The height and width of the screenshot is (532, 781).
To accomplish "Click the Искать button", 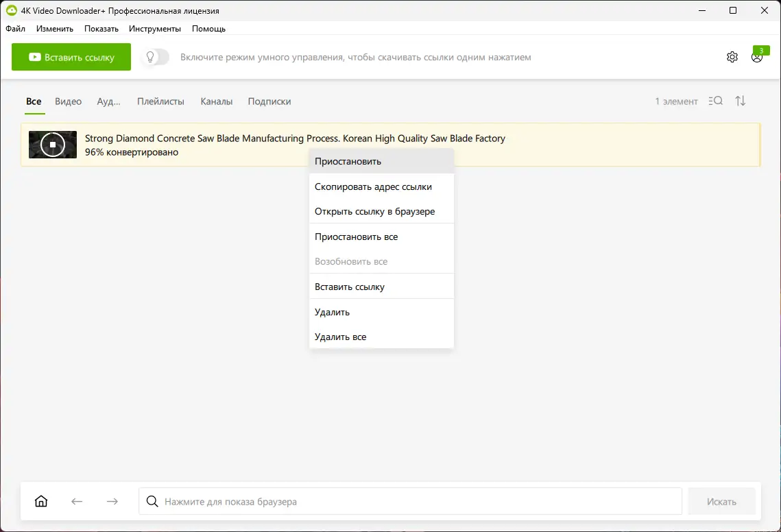I will 721,501.
